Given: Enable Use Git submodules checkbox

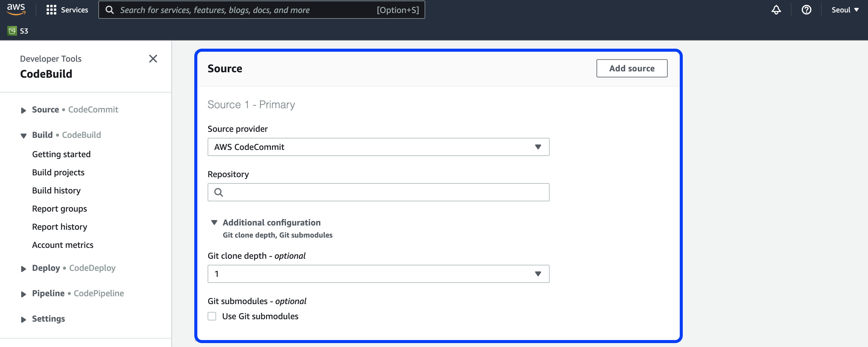Looking at the screenshot, I should coord(212,316).
